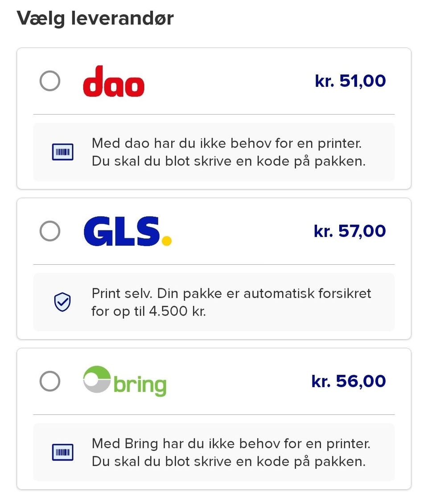This screenshot has width=428, height=504.
Task: Click the yellow dot in the GLS logo
Action: [x=167, y=241]
